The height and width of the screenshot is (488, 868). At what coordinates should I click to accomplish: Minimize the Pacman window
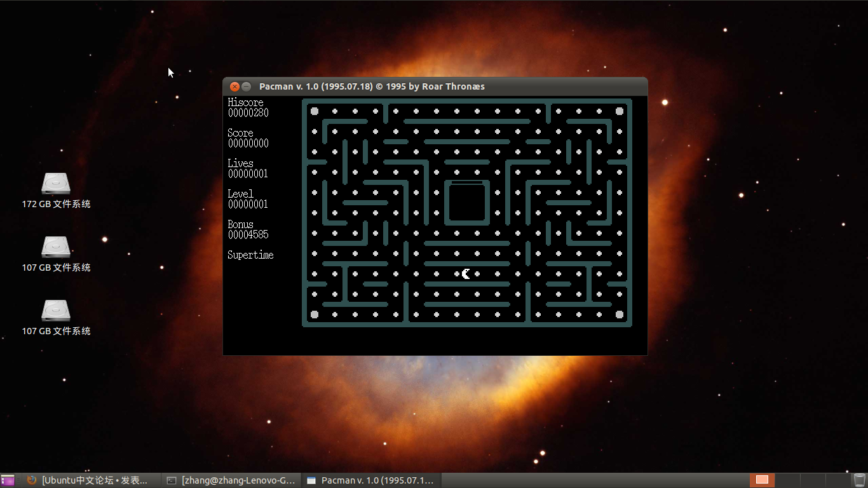[247, 86]
